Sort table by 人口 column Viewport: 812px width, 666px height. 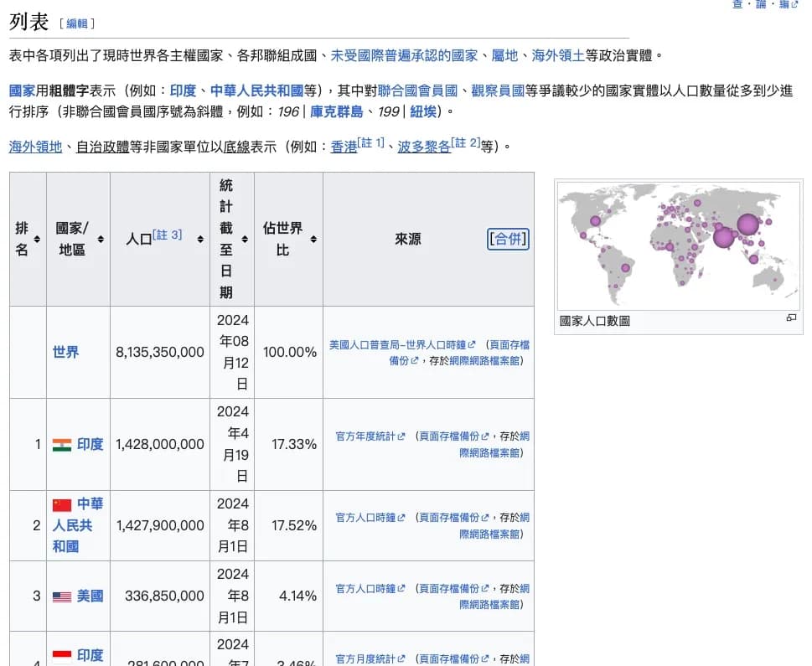(x=200, y=239)
